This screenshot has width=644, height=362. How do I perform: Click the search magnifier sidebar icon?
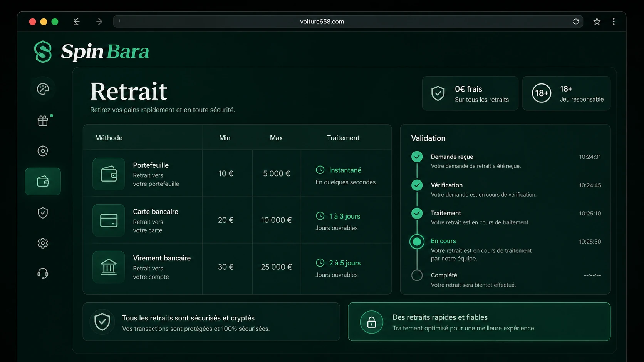[43, 151]
